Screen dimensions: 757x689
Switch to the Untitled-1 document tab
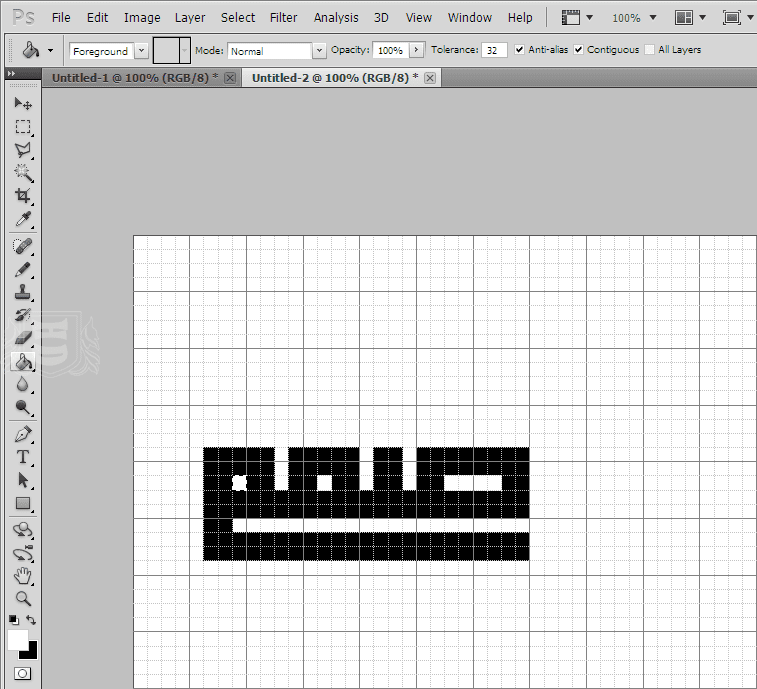click(x=132, y=77)
